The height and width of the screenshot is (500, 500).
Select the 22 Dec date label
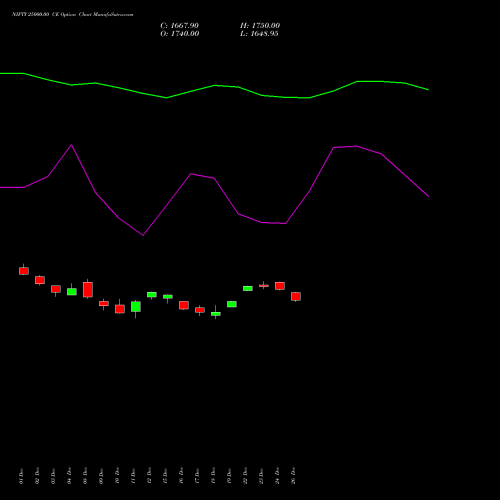point(245,476)
